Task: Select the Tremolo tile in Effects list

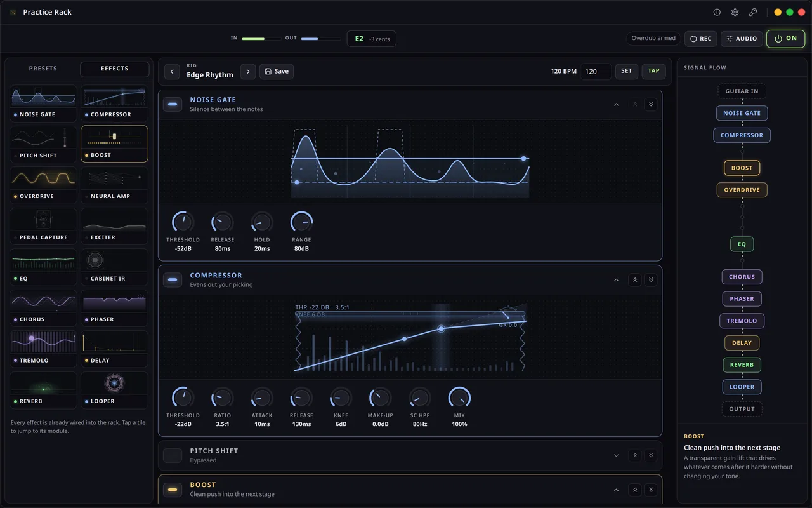Action: tap(43, 349)
